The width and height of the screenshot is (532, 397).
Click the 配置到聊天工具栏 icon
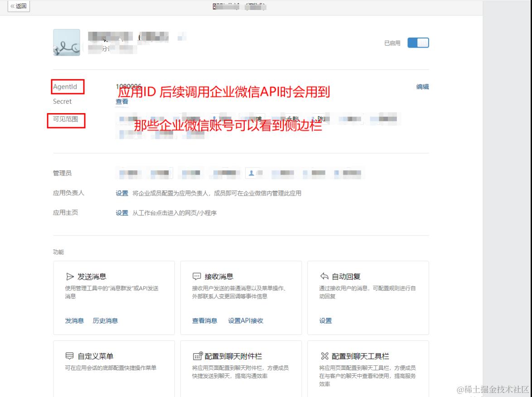(325, 356)
